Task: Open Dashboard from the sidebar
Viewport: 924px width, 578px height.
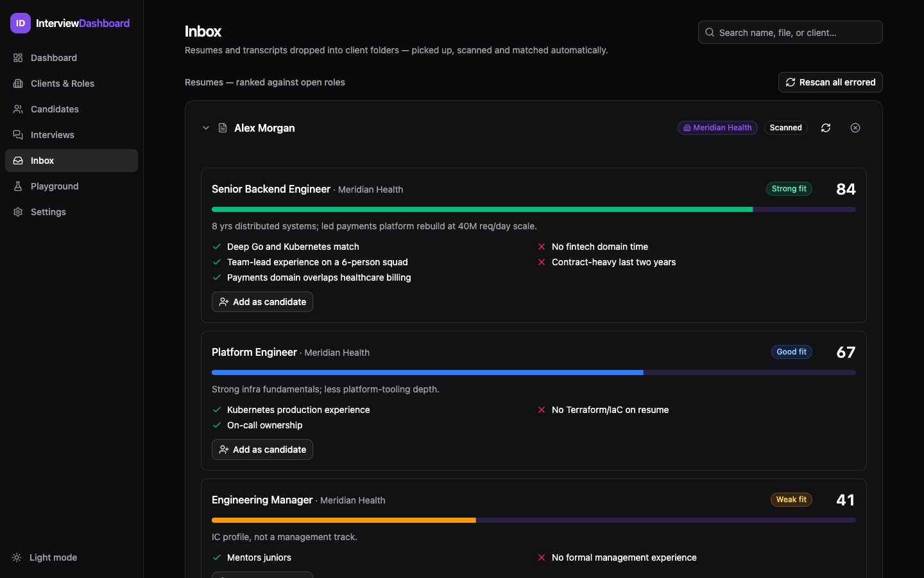Action: point(71,58)
